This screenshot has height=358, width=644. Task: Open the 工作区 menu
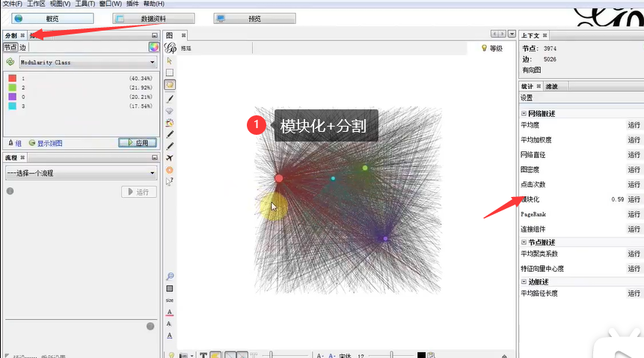[36, 4]
